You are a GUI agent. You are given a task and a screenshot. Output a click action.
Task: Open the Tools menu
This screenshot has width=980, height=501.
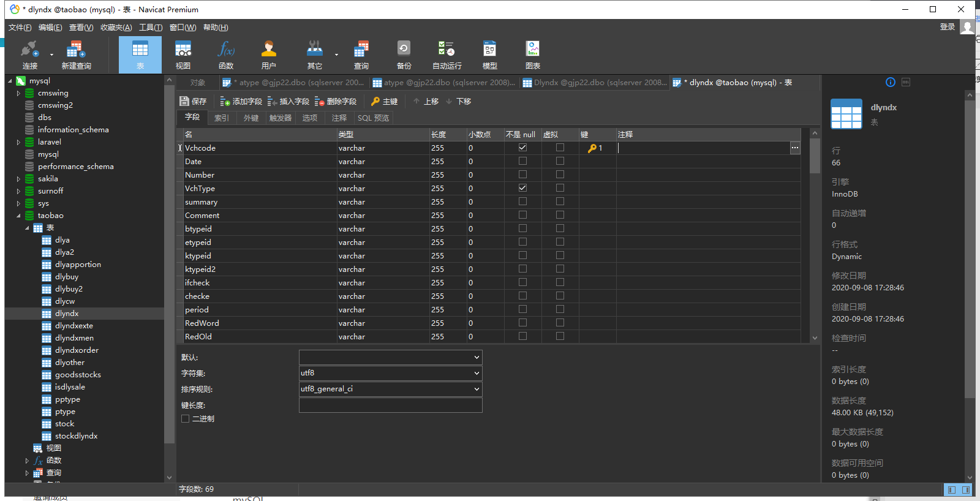point(151,28)
